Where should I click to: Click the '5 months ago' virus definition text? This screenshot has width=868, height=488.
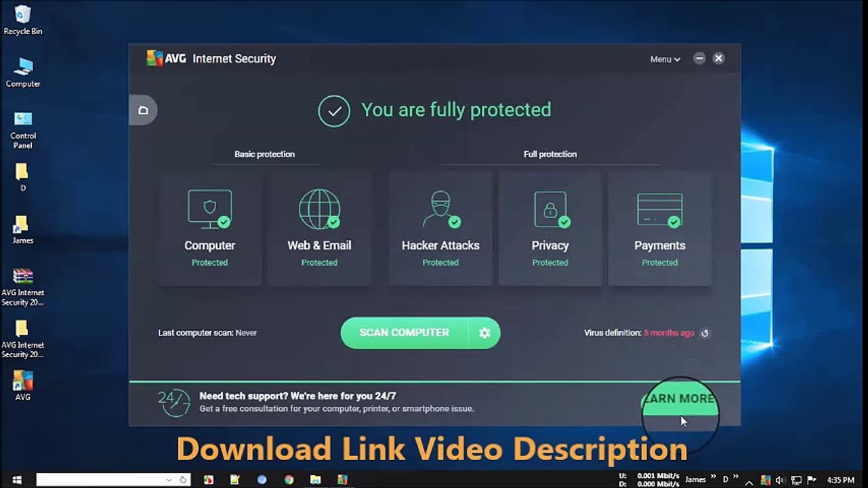coord(669,333)
